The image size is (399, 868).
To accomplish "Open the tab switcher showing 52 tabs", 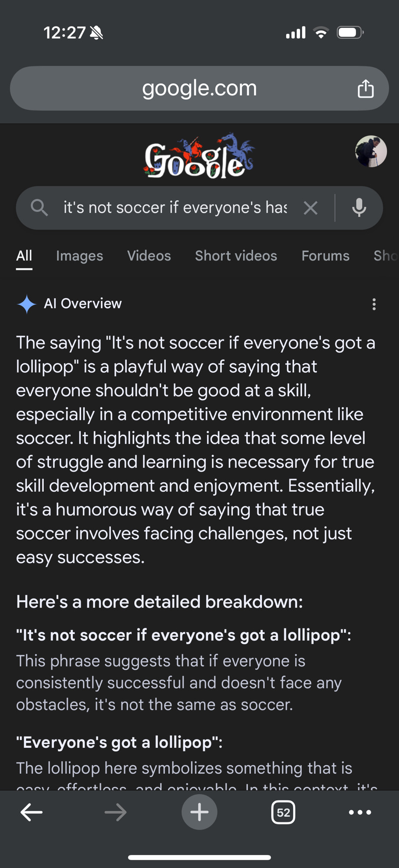I will [283, 812].
